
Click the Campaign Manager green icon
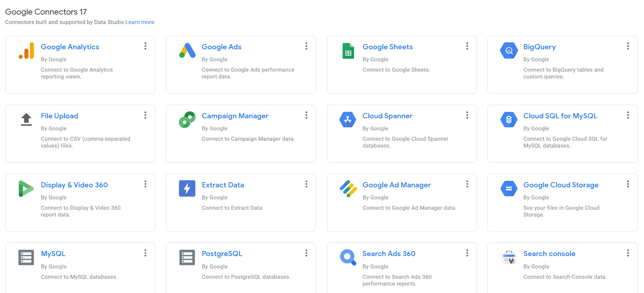(187, 120)
